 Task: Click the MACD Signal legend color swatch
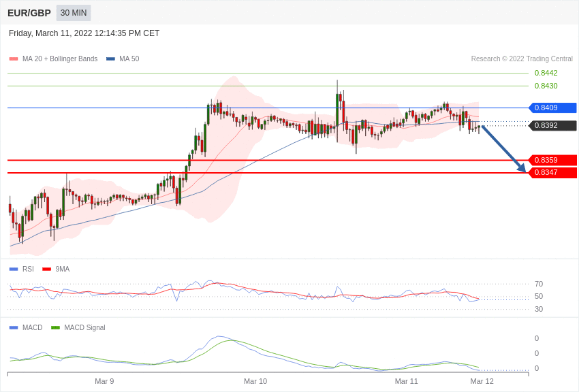[x=55, y=327]
